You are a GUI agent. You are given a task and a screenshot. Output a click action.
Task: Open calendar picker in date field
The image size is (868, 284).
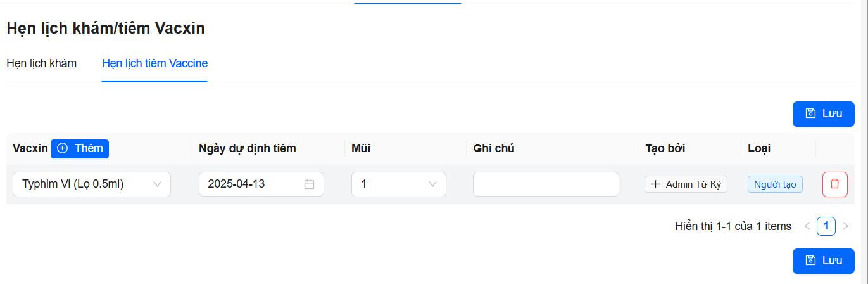[309, 184]
